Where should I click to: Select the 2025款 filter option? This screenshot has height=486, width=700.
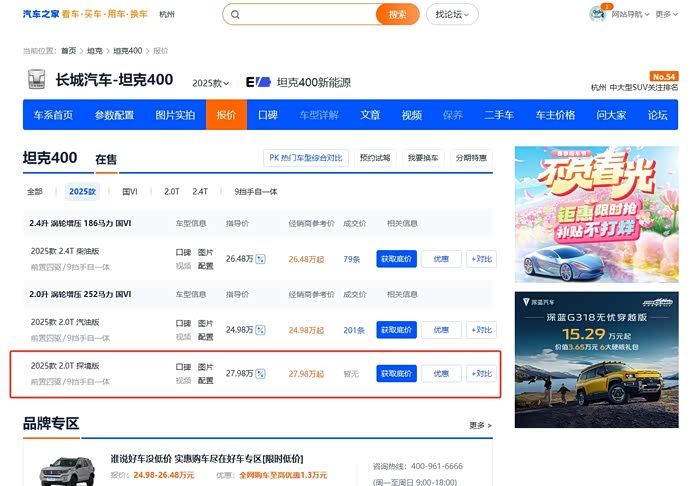click(x=82, y=191)
